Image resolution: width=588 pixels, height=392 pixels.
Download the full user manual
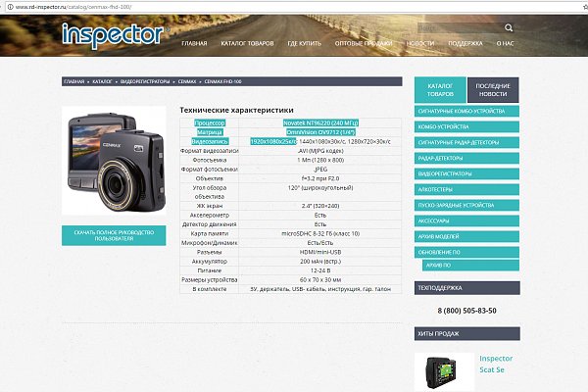(x=114, y=235)
